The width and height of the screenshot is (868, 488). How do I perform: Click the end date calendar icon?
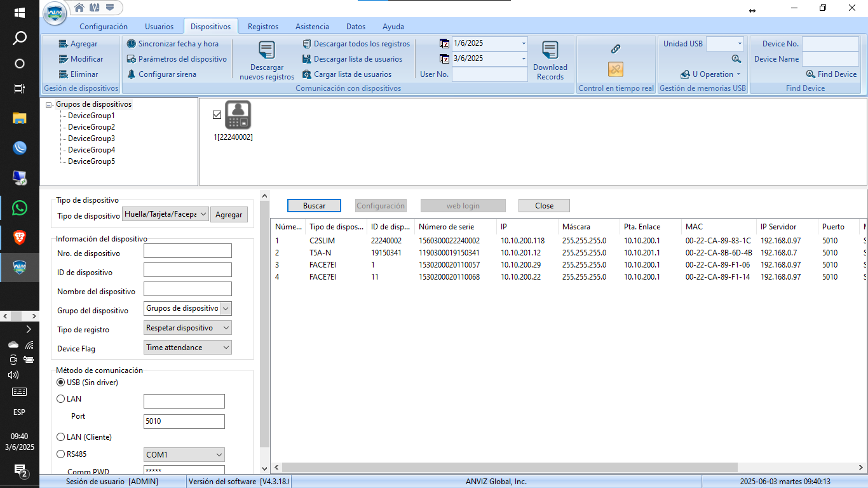click(445, 58)
